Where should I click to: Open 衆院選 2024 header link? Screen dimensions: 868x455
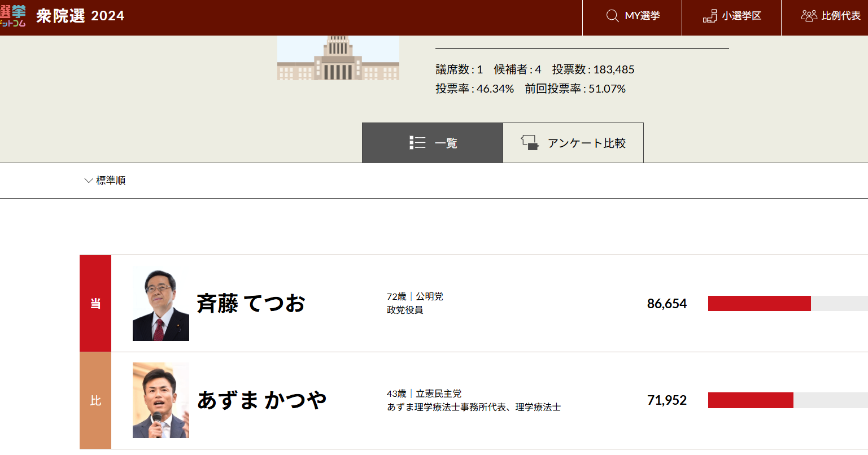coord(80,16)
